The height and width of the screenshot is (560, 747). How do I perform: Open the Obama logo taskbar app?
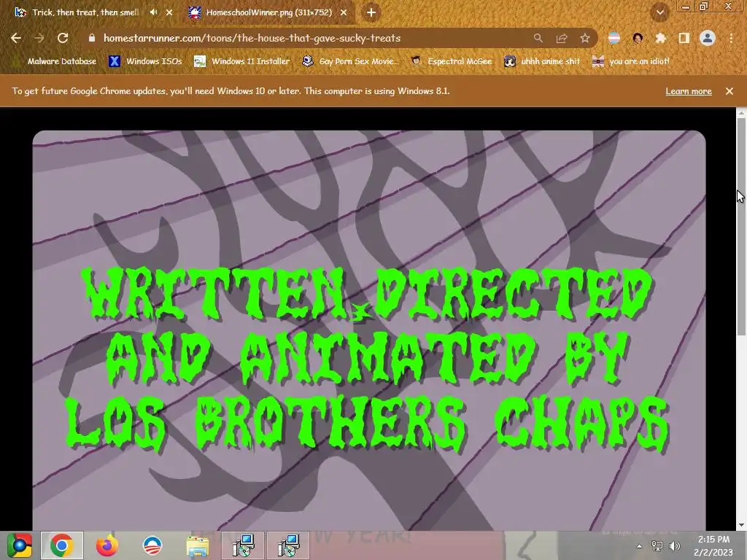point(152,545)
